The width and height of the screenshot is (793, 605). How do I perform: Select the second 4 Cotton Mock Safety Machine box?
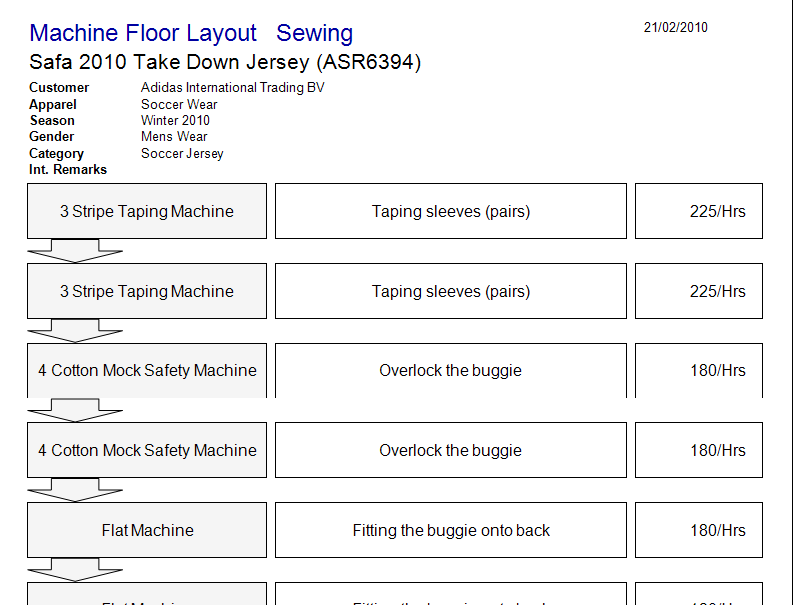(147, 450)
